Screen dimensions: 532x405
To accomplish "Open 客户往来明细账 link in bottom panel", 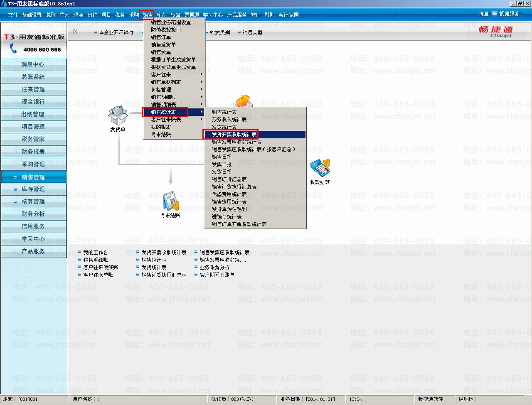I will tap(101, 268).
